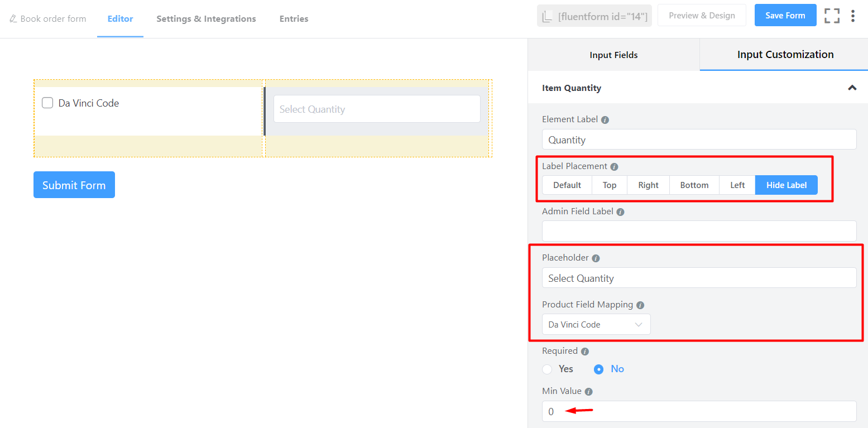Open the three-dot more options menu
This screenshot has height=428, width=868.
(x=852, y=16)
